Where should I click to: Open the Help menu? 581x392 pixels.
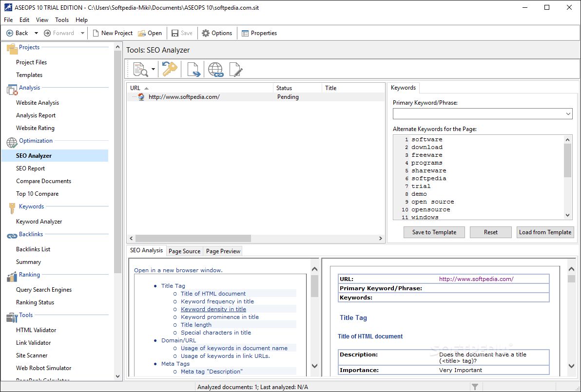coord(81,19)
